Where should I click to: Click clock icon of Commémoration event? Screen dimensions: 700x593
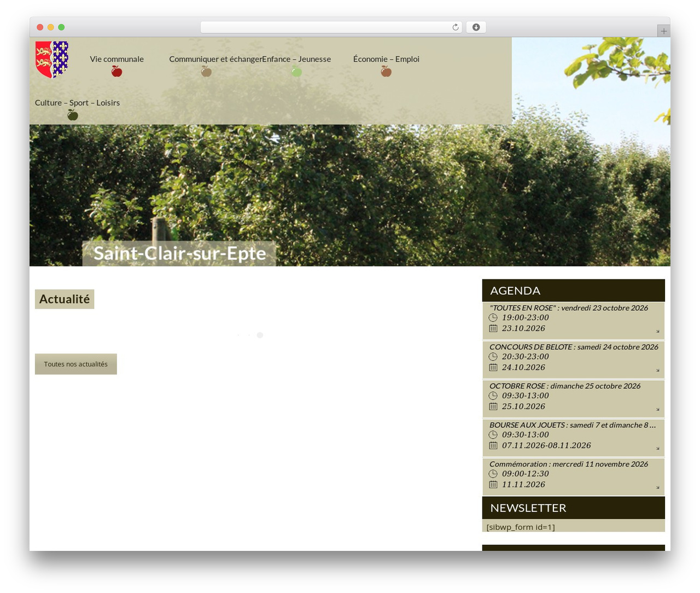(493, 474)
